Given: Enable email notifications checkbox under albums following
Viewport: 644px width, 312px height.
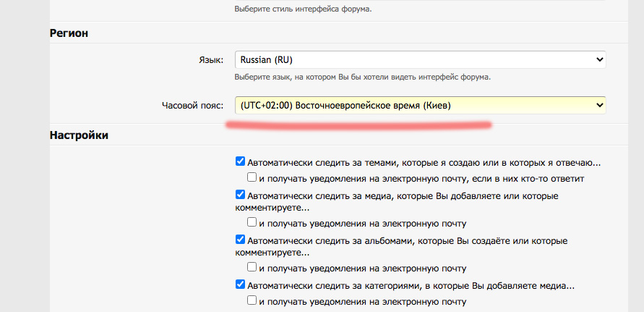Looking at the screenshot, I should [x=252, y=267].
